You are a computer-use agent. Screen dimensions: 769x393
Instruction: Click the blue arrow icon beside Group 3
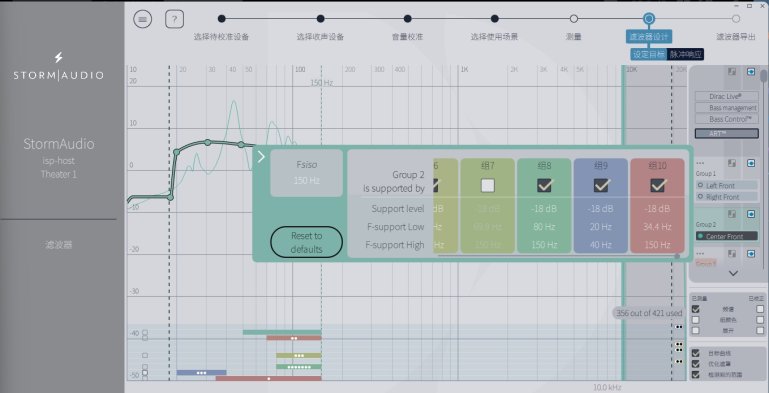point(751,254)
